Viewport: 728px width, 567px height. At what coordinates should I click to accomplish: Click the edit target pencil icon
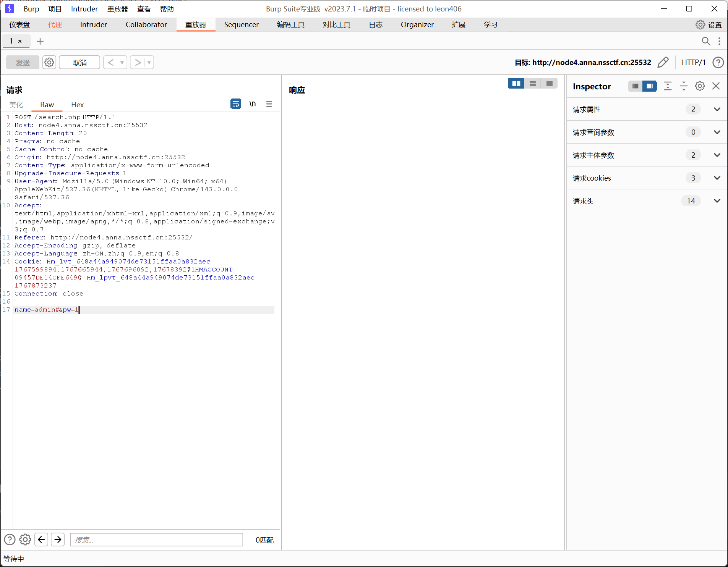pos(663,62)
